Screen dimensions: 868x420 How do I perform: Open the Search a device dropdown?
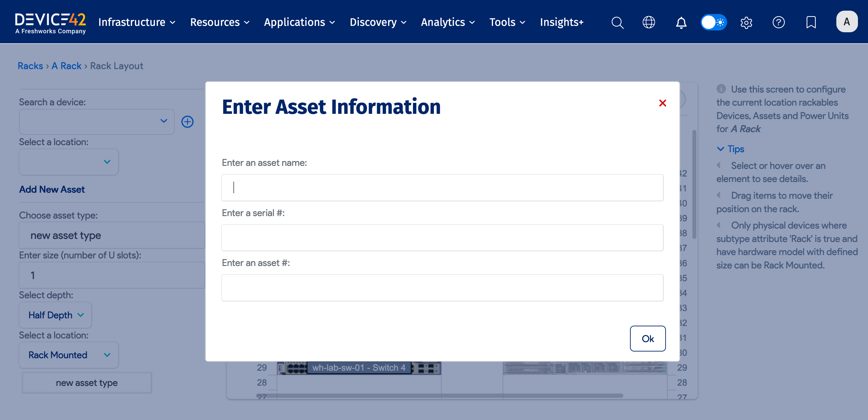point(97,122)
